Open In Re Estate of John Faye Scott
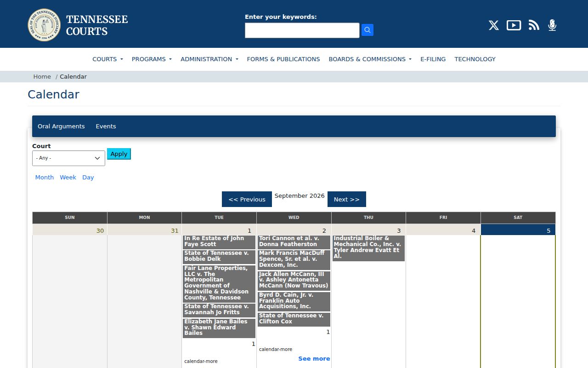 219,242
